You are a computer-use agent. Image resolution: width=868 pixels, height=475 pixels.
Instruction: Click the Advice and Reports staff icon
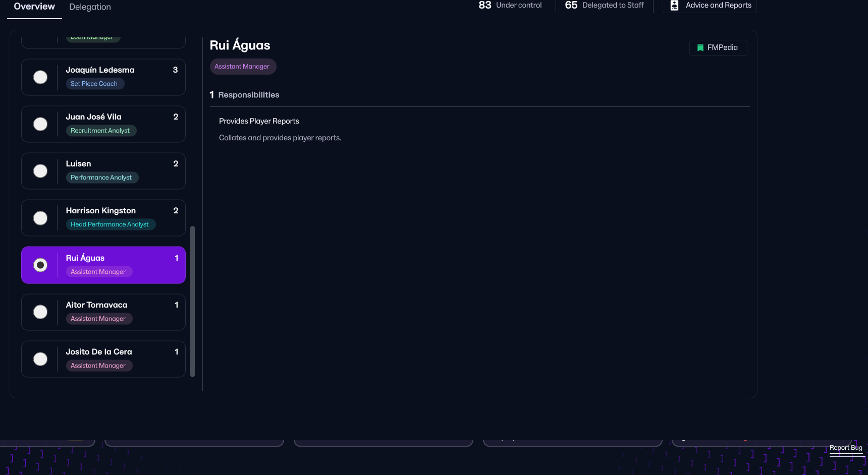pos(674,5)
